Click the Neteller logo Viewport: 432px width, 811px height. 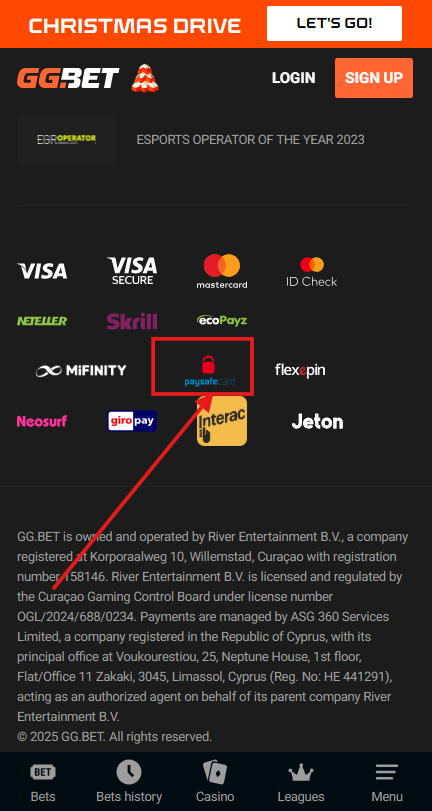click(x=42, y=321)
